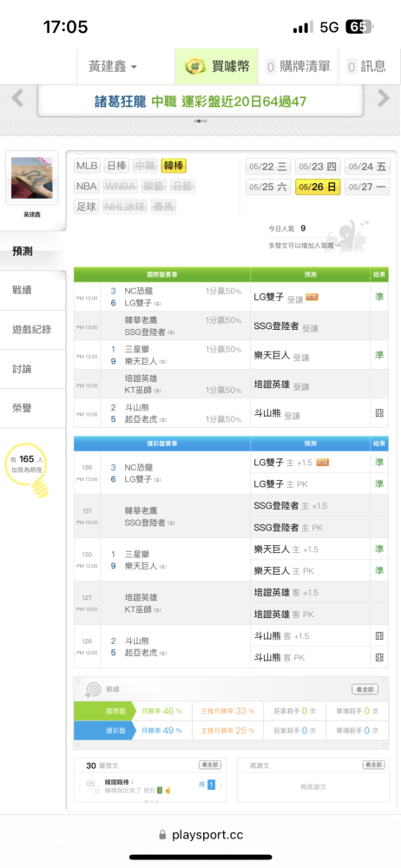
Task: Click 看全部 beside 30 篇發文
Action: pos(210,765)
